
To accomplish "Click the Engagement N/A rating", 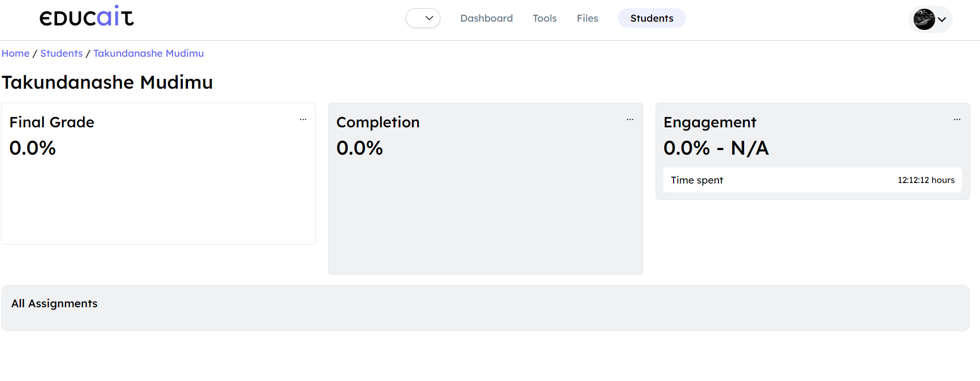I will pyautogui.click(x=750, y=148).
